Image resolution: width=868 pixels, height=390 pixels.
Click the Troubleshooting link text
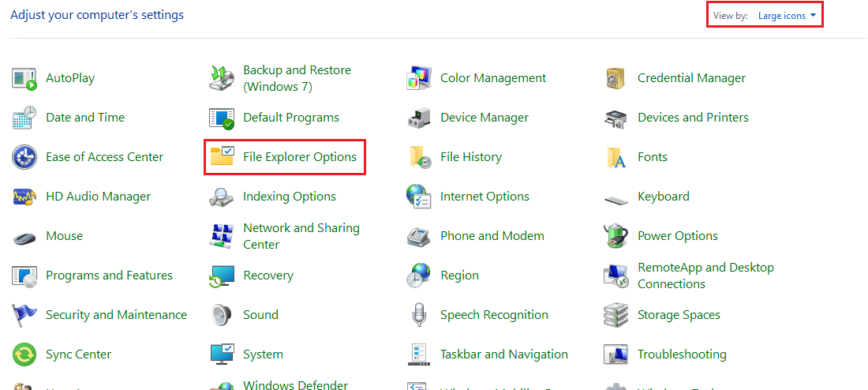682,354
